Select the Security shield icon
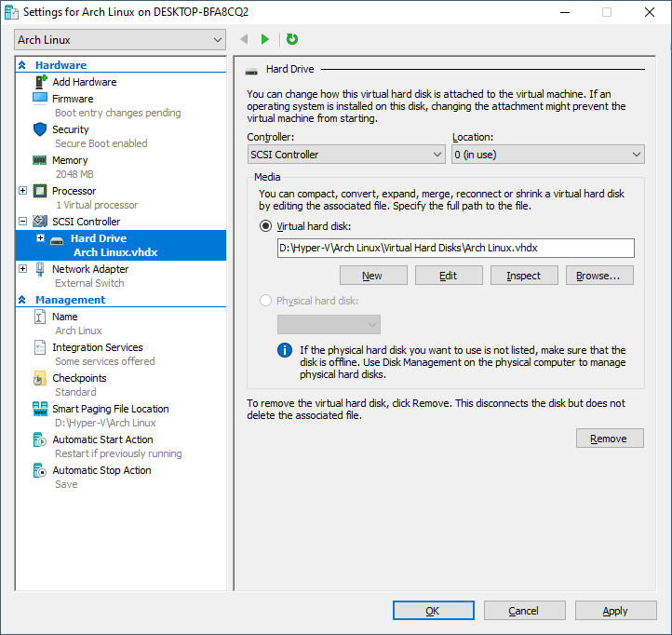Viewport: 672px width, 635px height. 40,129
